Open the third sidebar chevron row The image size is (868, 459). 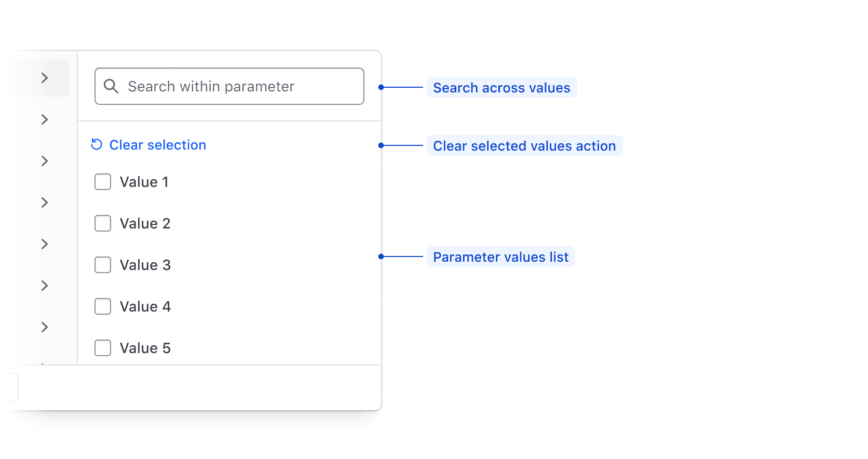(45, 161)
